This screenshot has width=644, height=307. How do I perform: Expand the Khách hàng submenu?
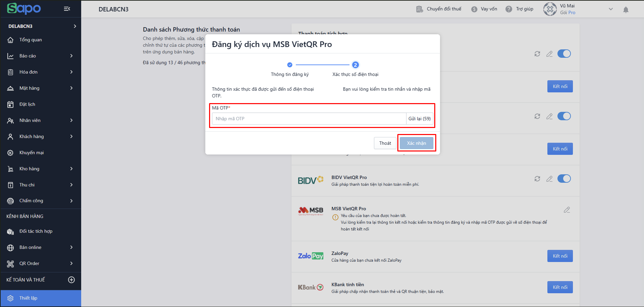tap(71, 136)
